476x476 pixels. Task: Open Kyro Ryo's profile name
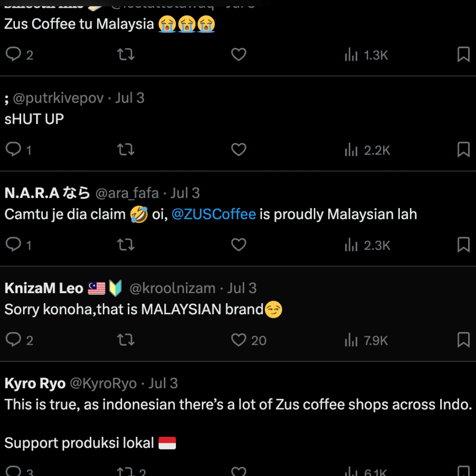[x=35, y=383]
